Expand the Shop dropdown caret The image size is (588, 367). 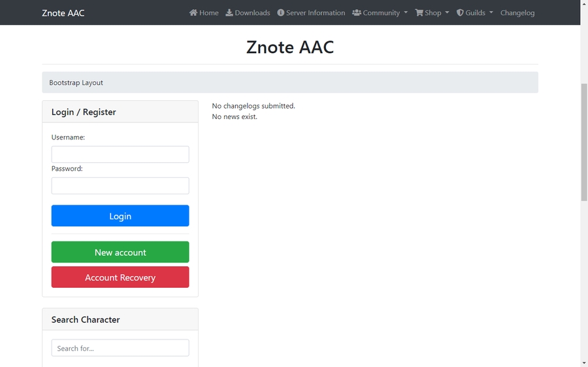[447, 13]
